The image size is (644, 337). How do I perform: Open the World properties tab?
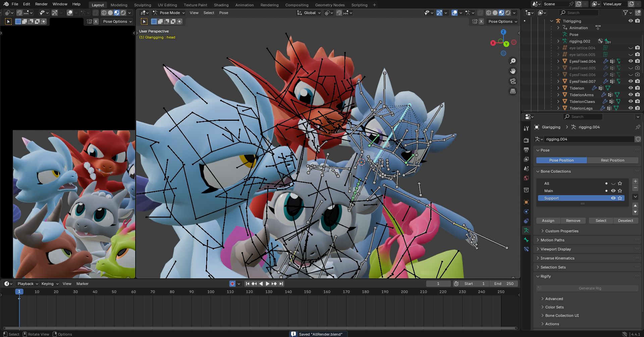point(526,178)
